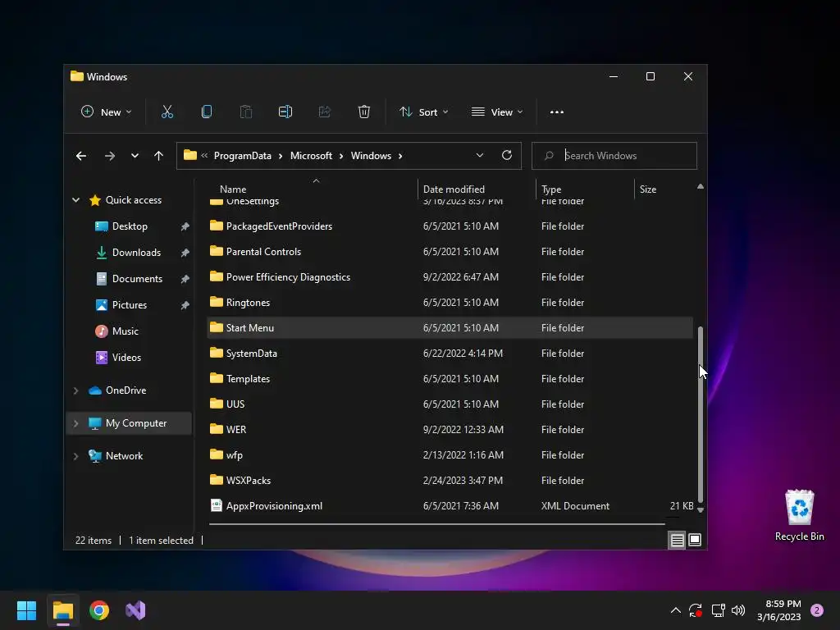
Task: Go forward with the right arrow
Action: pos(109,156)
